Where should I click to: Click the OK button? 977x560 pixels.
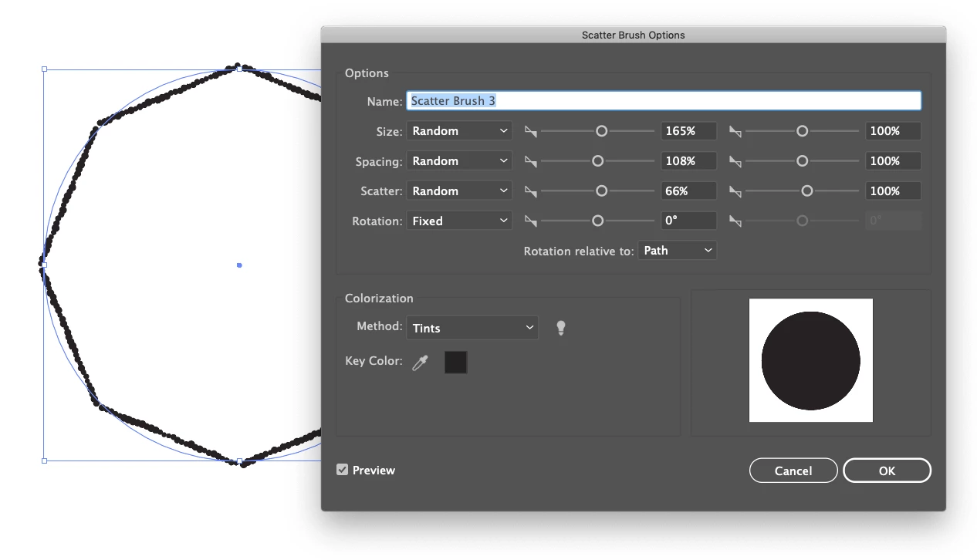(x=887, y=471)
